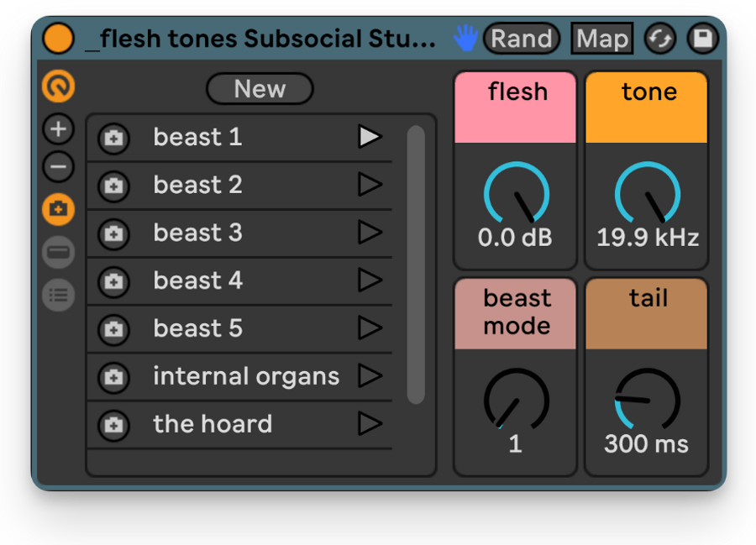Overwrite snapshot using camera icon for beast 5
The height and width of the screenshot is (545, 756).
click(x=113, y=329)
